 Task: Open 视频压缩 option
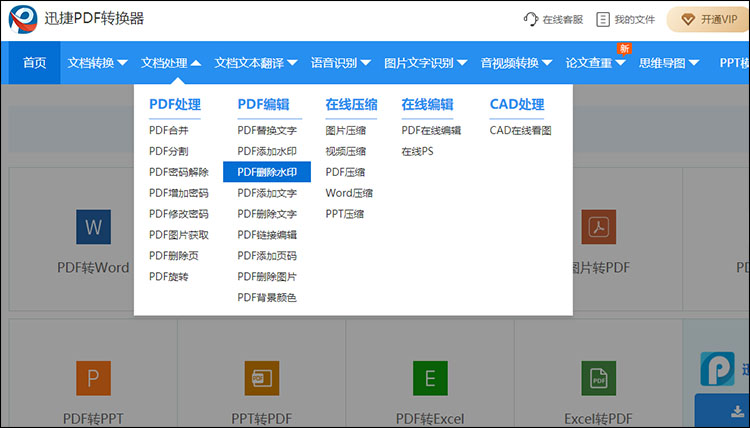point(346,151)
